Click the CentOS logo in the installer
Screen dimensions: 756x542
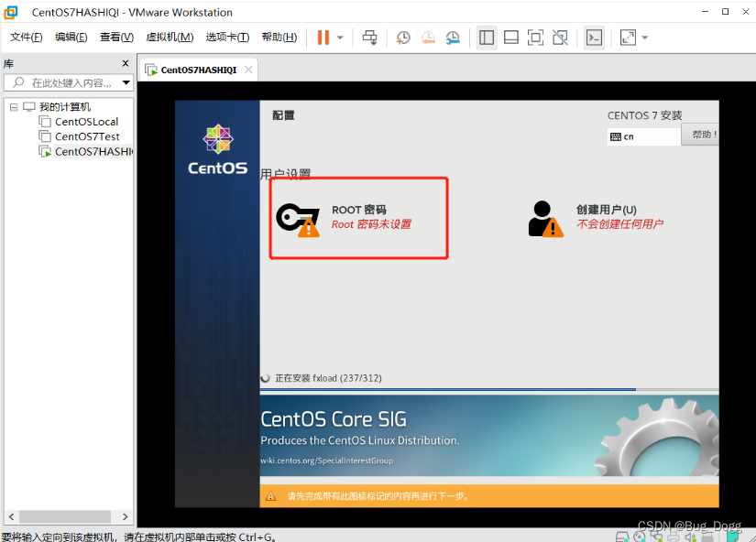[x=217, y=150]
